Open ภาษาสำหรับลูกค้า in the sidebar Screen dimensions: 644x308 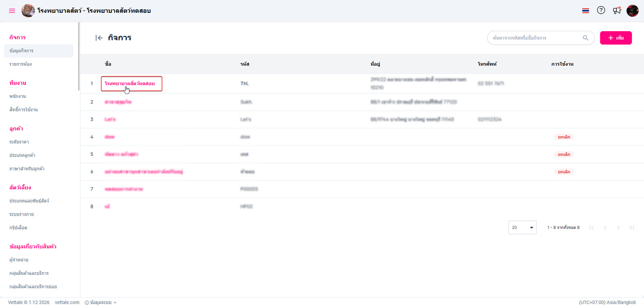coord(27,169)
